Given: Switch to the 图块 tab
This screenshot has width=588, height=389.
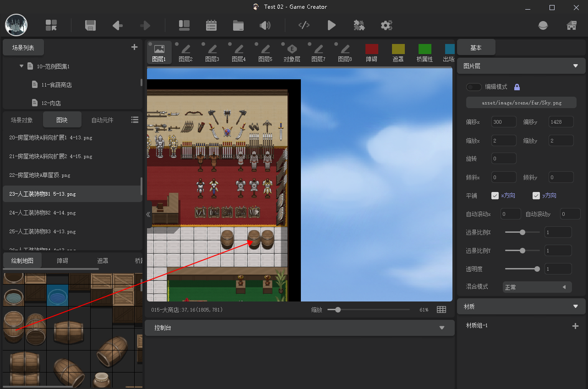Looking at the screenshot, I should (x=62, y=120).
